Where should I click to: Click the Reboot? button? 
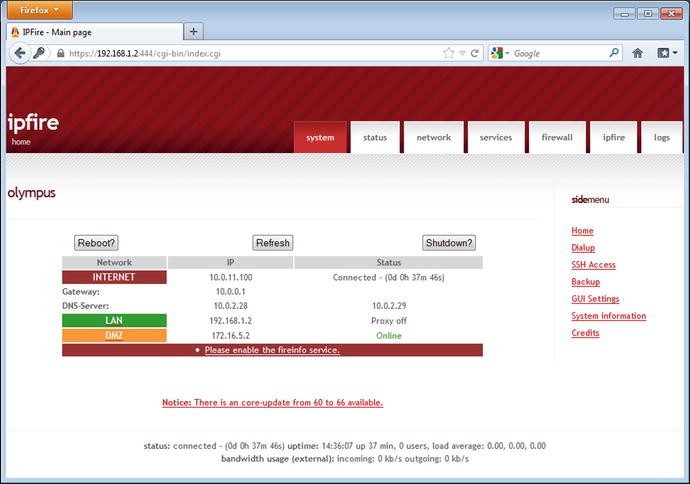96,243
